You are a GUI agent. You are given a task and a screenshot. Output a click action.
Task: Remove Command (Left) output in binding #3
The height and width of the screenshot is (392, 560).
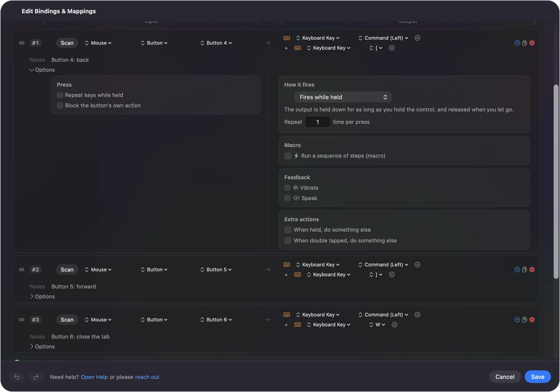click(x=418, y=315)
